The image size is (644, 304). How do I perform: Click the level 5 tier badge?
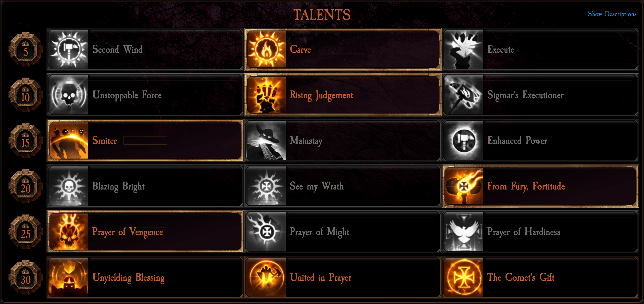click(x=25, y=49)
